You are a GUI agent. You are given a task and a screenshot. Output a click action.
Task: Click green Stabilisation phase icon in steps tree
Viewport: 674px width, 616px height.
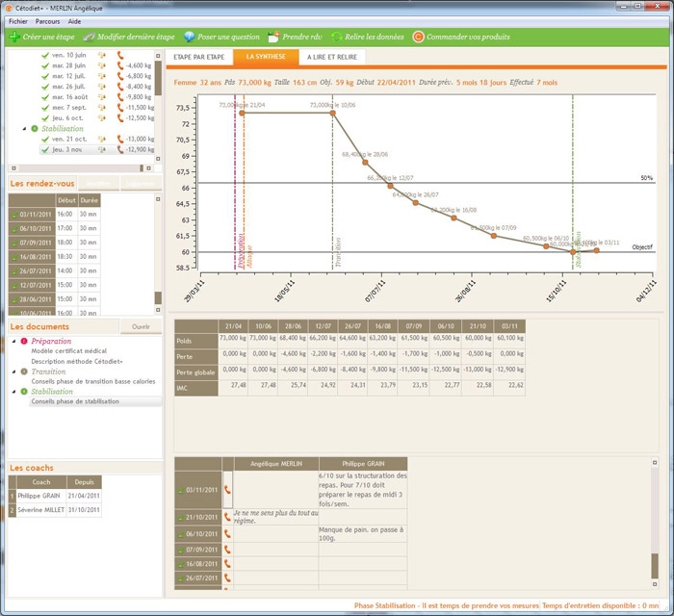pos(35,128)
